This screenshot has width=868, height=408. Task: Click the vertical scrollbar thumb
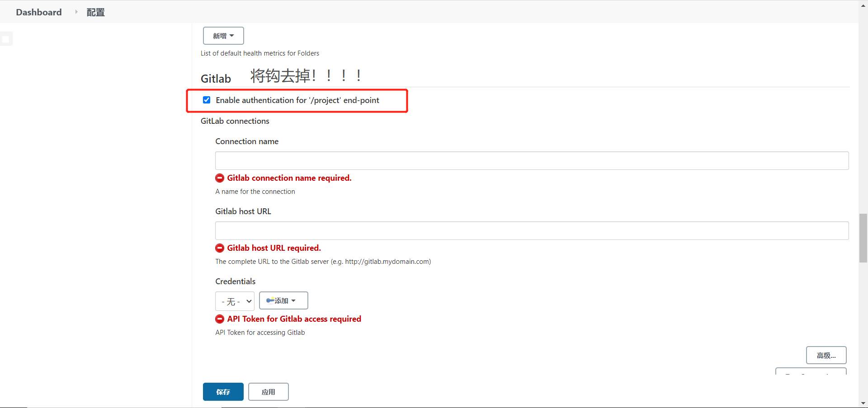863,238
